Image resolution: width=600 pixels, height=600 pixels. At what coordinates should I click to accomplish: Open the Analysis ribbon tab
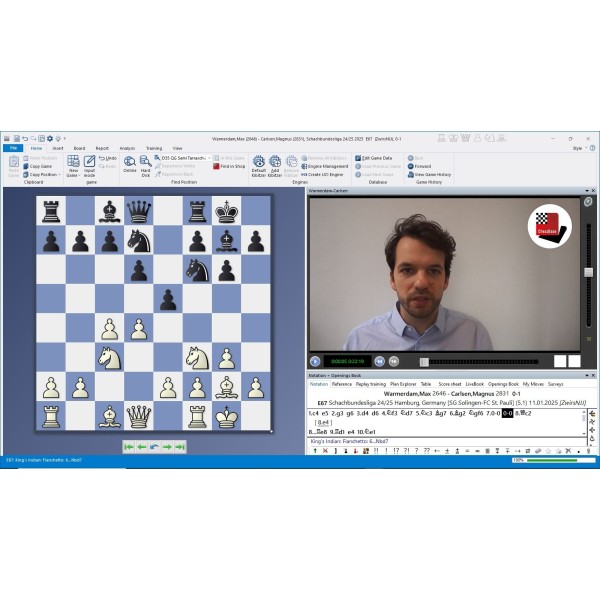coord(127,148)
